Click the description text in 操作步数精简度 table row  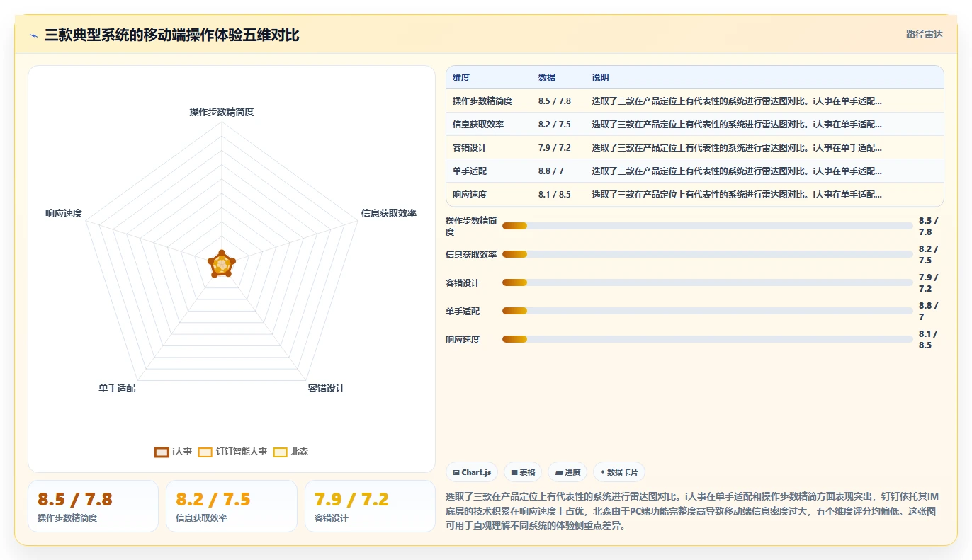tap(737, 101)
